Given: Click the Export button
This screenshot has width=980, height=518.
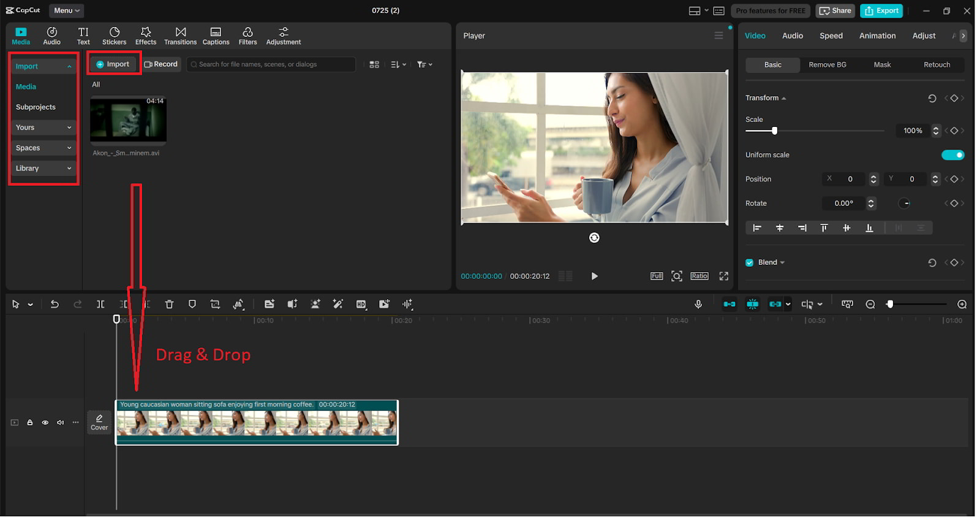Looking at the screenshot, I should point(881,10).
